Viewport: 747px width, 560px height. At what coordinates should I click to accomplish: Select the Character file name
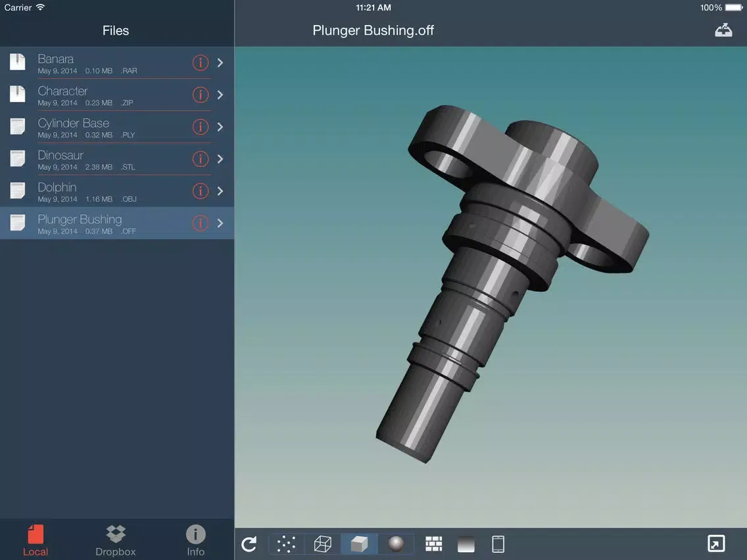62,91
